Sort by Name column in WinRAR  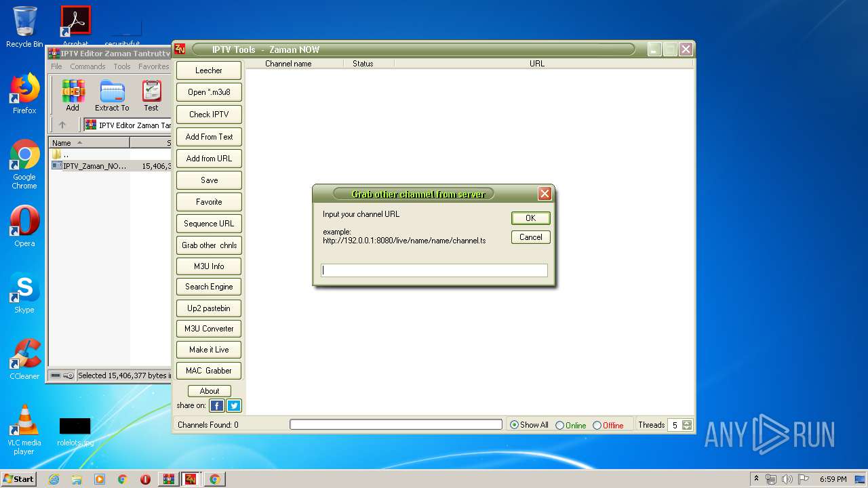(90, 142)
